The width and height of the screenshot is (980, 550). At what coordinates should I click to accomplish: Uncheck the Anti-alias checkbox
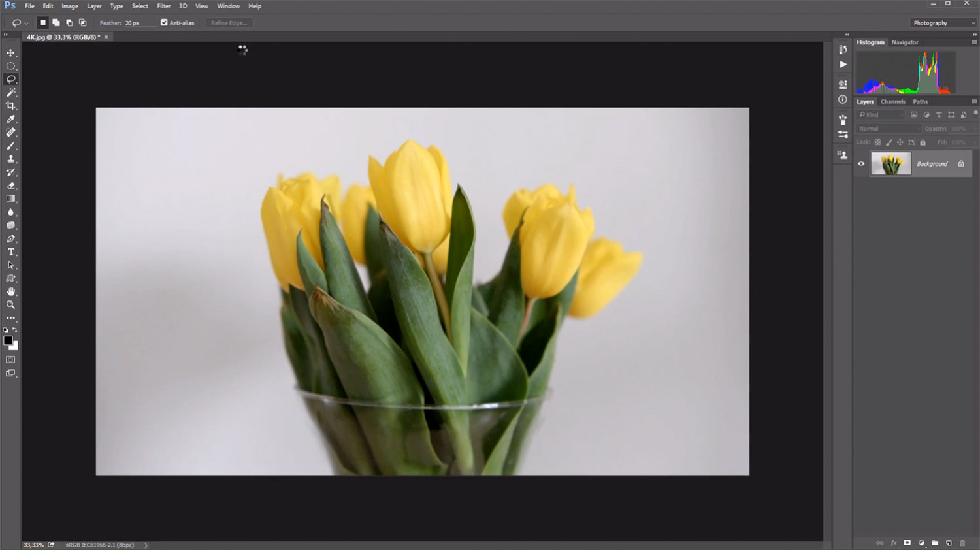(x=164, y=23)
